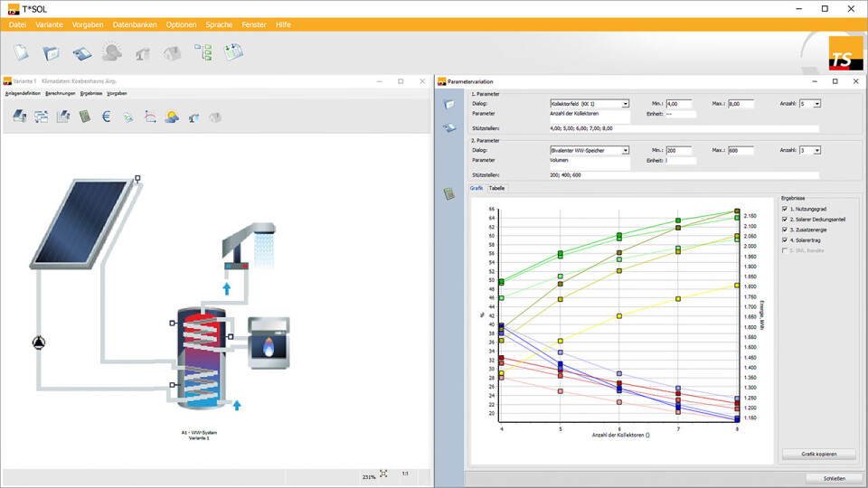Click the Grafik kopieren button
The height and width of the screenshot is (488, 868).
pos(817,454)
